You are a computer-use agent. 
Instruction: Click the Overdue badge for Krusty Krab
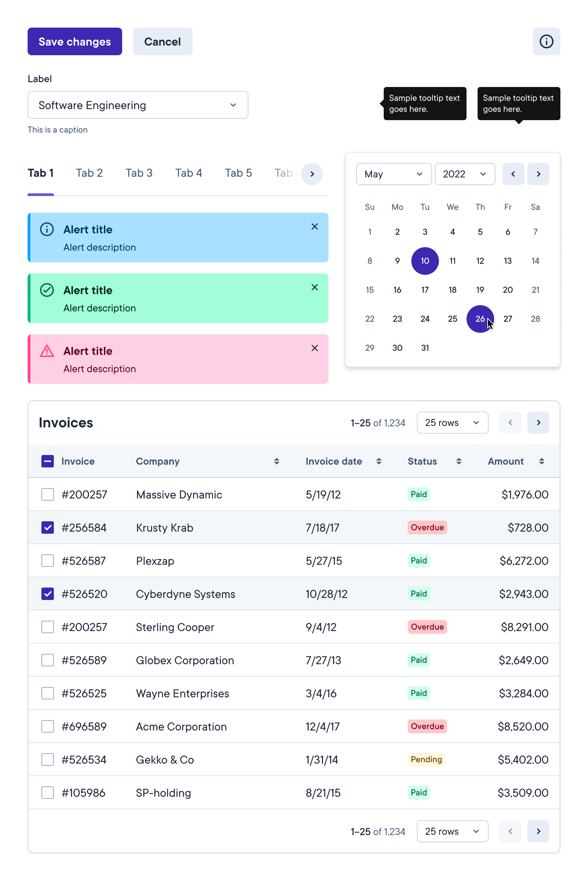click(x=427, y=527)
